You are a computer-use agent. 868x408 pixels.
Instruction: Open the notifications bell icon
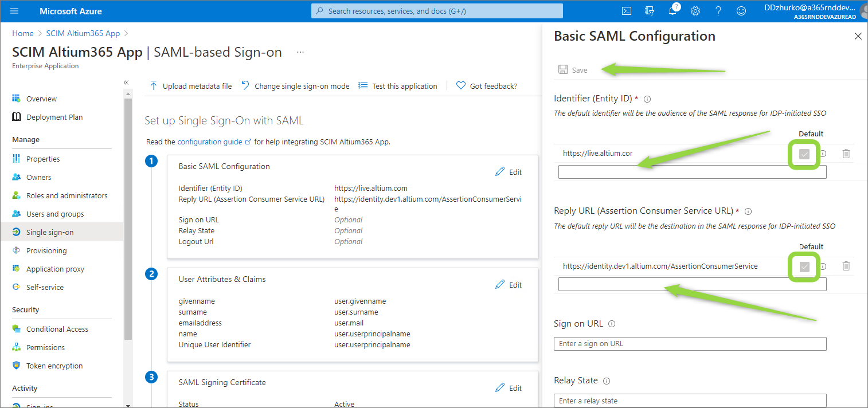(x=673, y=11)
